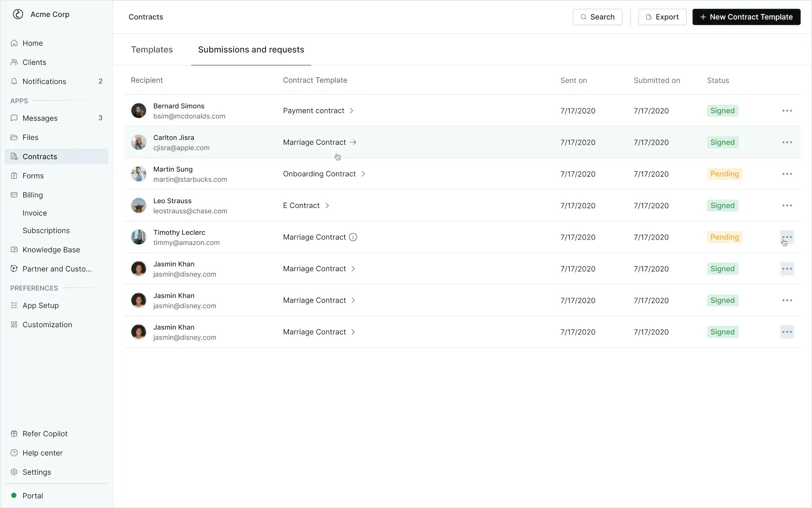Click the Export button
The width and height of the screenshot is (812, 508).
point(662,17)
